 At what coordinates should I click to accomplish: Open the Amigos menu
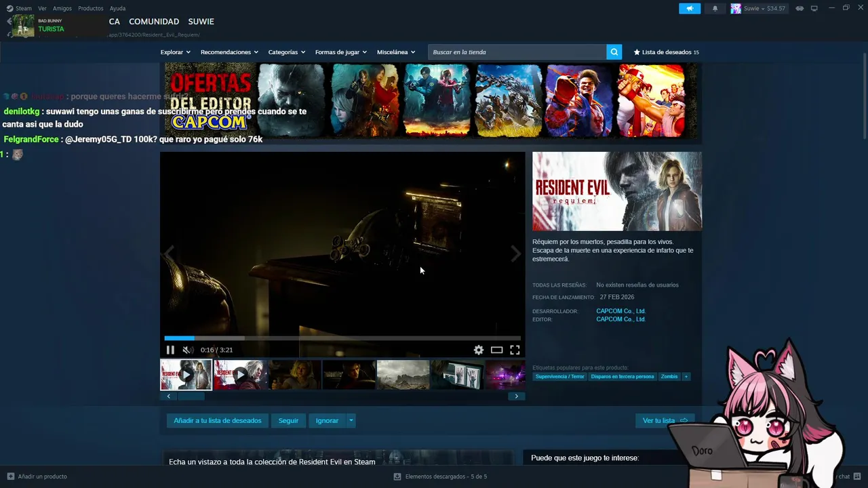[62, 8]
